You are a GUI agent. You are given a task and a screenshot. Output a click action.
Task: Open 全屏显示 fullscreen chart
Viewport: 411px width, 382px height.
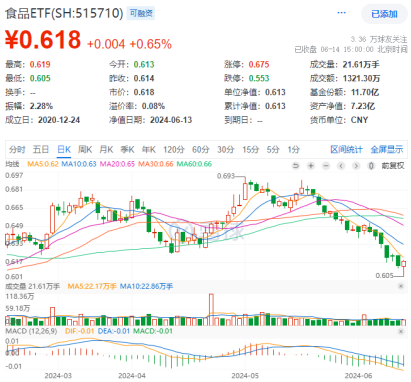[x=387, y=149]
